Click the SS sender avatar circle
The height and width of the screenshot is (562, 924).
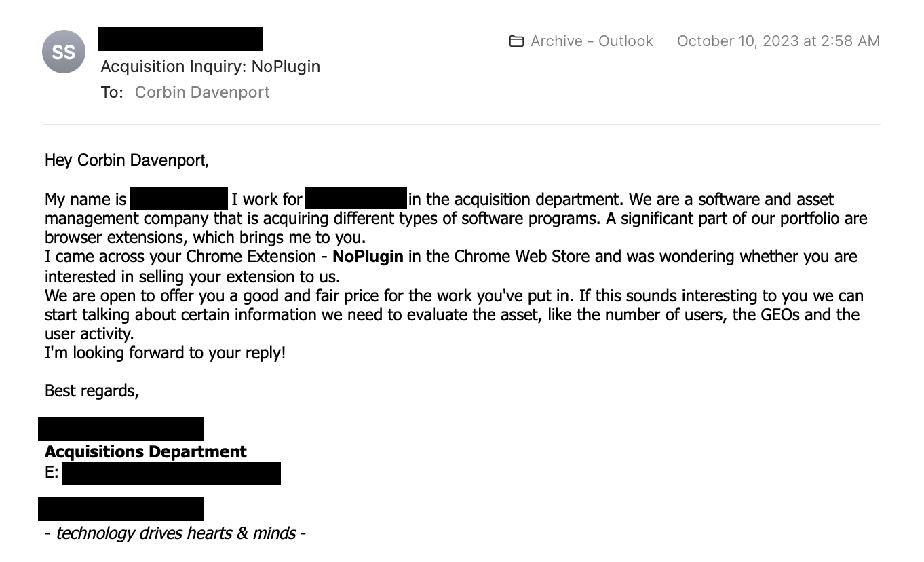[x=64, y=52]
